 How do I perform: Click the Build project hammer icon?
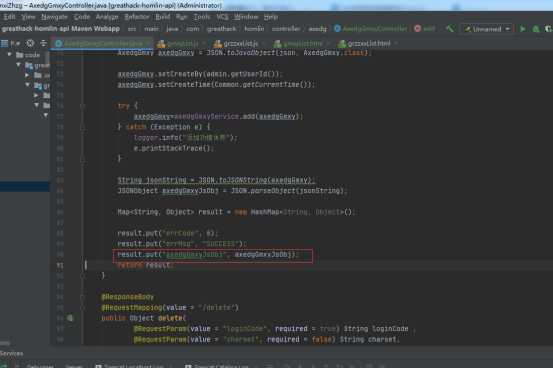pyautogui.click(x=450, y=29)
